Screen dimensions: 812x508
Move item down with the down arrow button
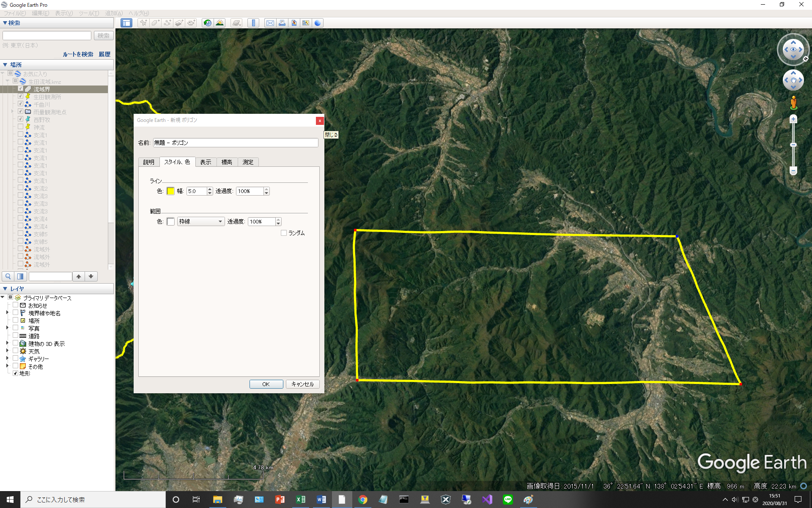[x=91, y=276]
